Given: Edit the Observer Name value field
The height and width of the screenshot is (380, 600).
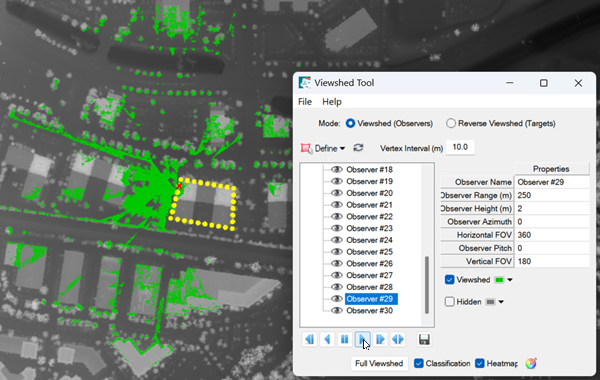Looking at the screenshot, I should [552, 182].
